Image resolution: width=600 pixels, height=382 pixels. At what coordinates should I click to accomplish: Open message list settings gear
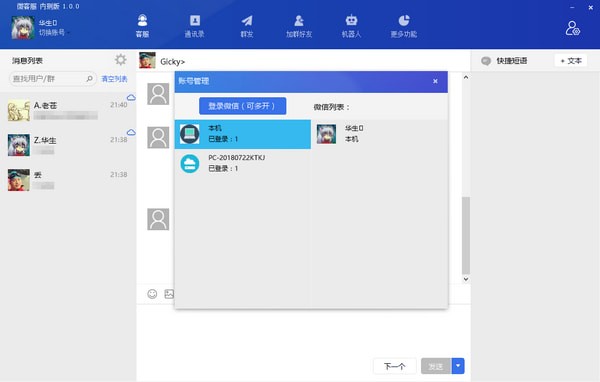pos(121,60)
